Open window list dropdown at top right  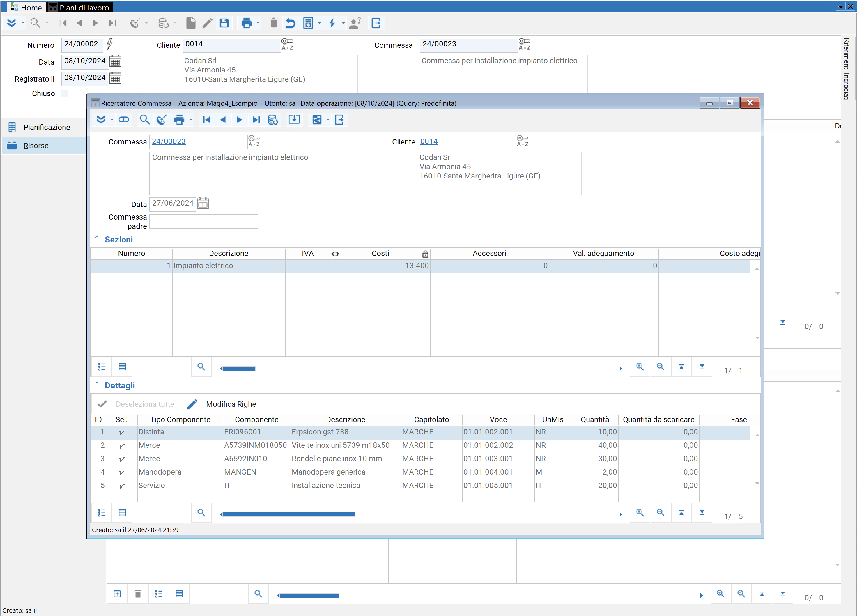(841, 7)
